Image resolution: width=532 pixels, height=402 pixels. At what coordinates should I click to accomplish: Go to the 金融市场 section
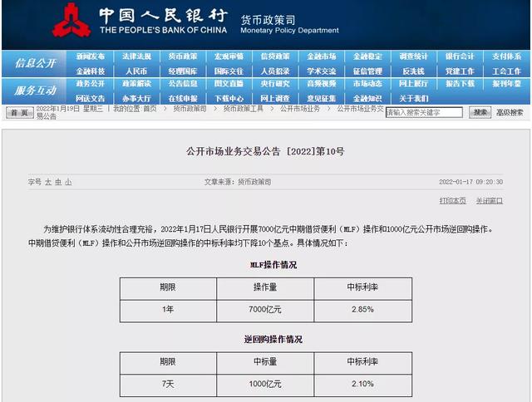pyautogui.click(x=321, y=57)
